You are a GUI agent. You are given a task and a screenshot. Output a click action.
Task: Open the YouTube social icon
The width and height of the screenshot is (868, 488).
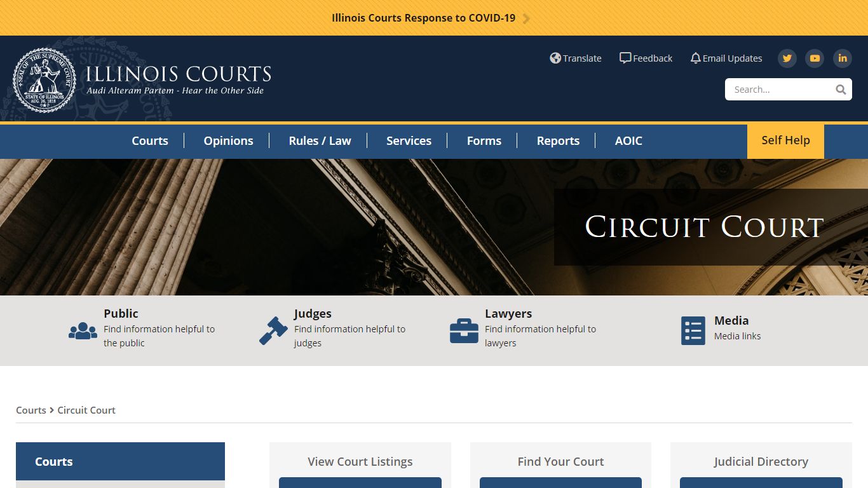click(815, 58)
